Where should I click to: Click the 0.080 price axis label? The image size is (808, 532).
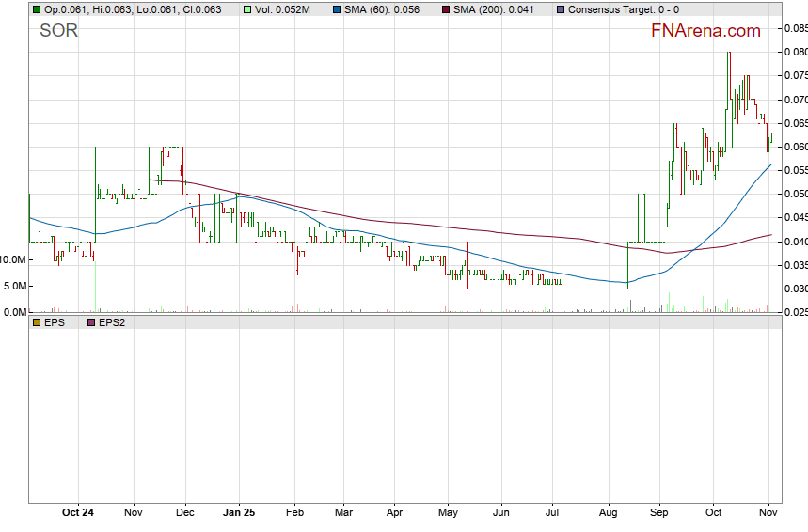(x=795, y=52)
